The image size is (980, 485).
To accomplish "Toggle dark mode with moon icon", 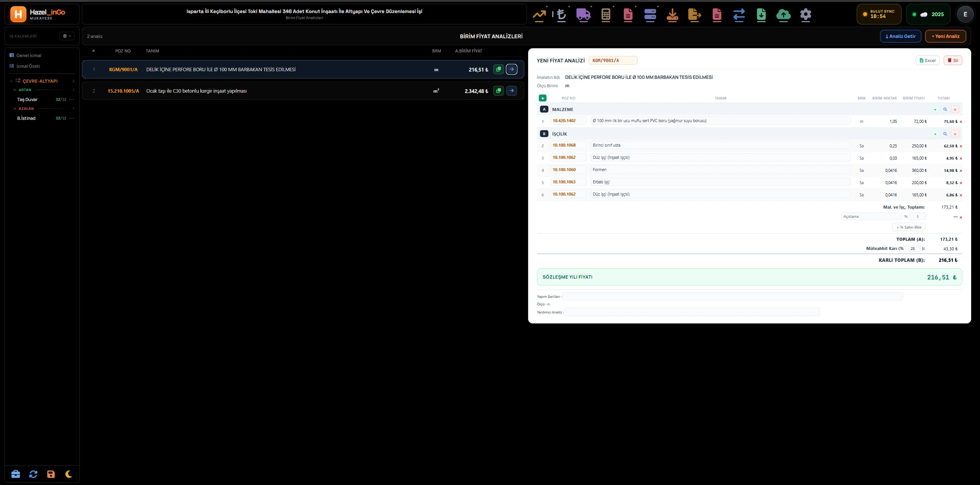I will [x=69, y=474].
